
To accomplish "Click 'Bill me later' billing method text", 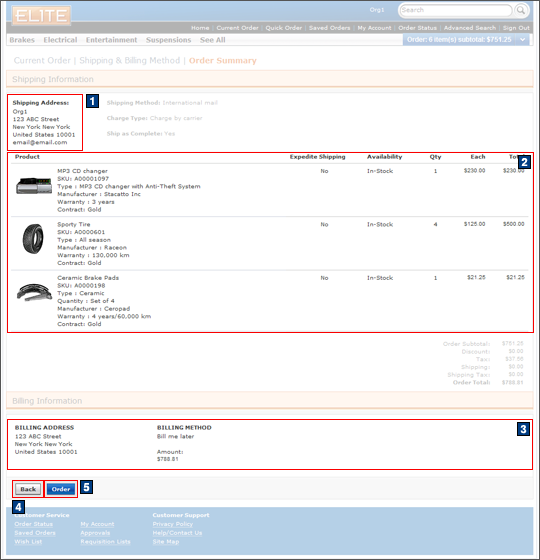I will [x=175, y=436].
